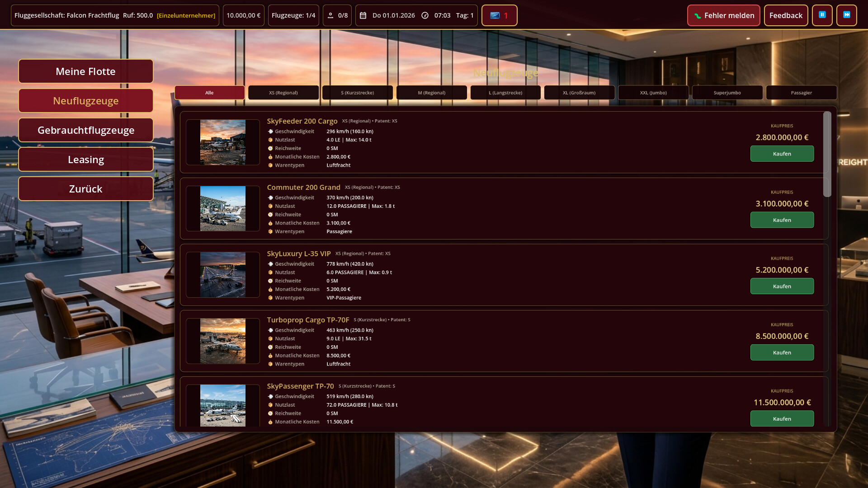Viewport: 868px width, 488px height.
Task: Filter by XXL (Jumbo) tab
Action: (x=653, y=93)
